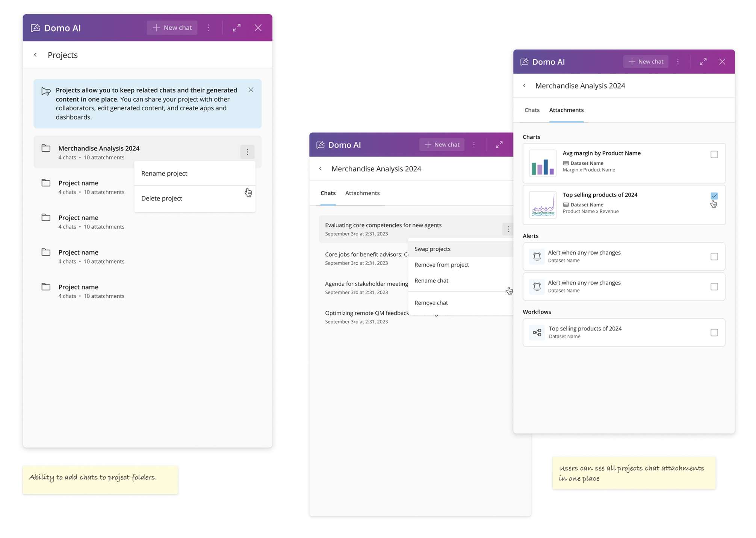Check the first Alert when any row changes
756x538 pixels.
(714, 257)
